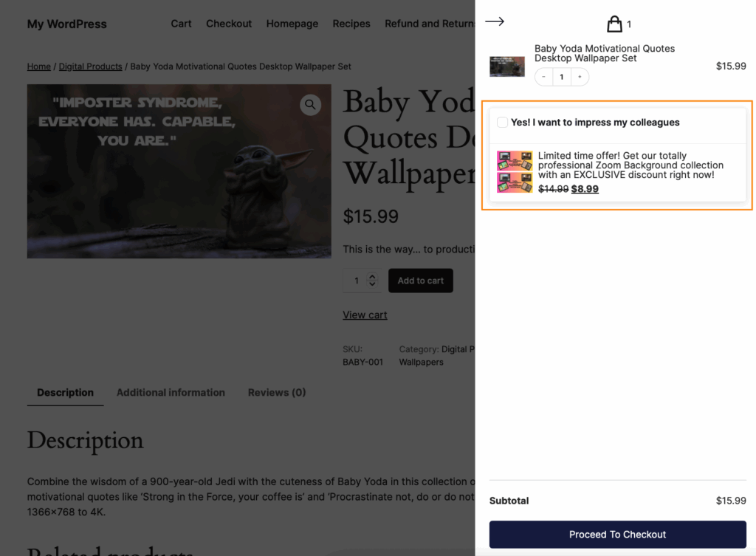Click the Zoom Background offer thumbnail
This screenshot has width=756, height=556.
515,172
